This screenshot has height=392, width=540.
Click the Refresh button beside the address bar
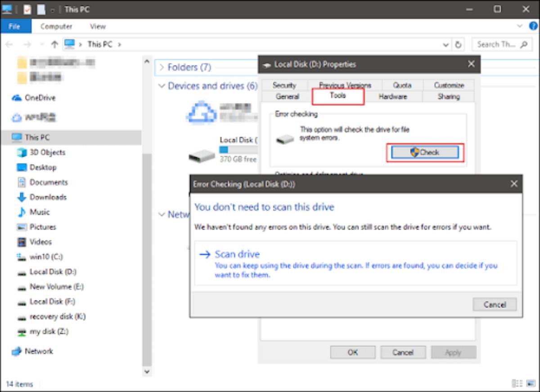(x=459, y=45)
